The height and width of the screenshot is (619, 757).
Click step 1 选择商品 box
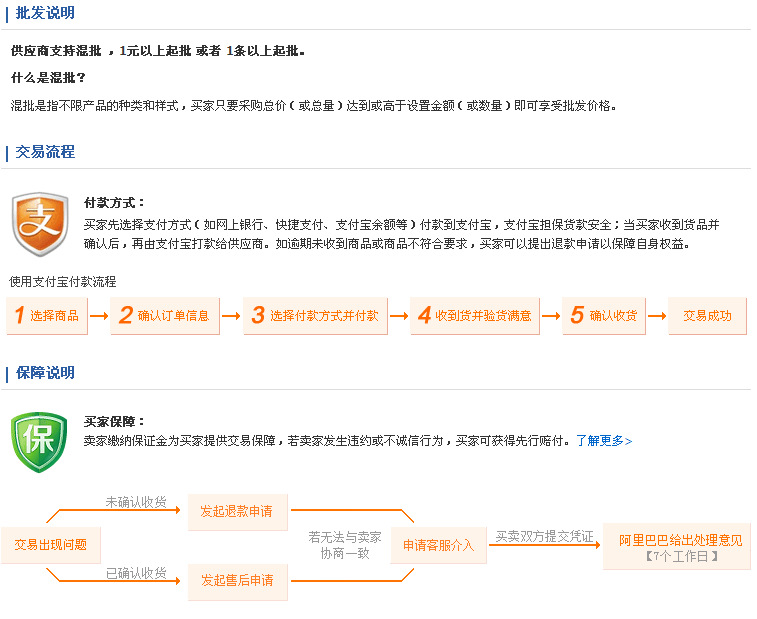click(47, 316)
